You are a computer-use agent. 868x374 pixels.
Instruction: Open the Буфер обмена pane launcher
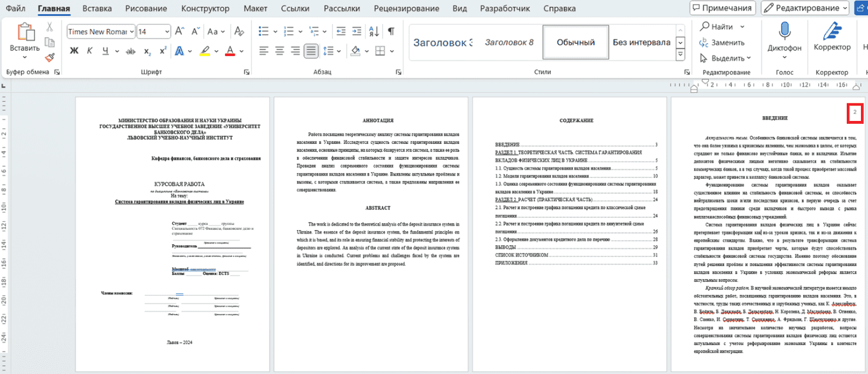pyautogui.click(x=57, y=72)
